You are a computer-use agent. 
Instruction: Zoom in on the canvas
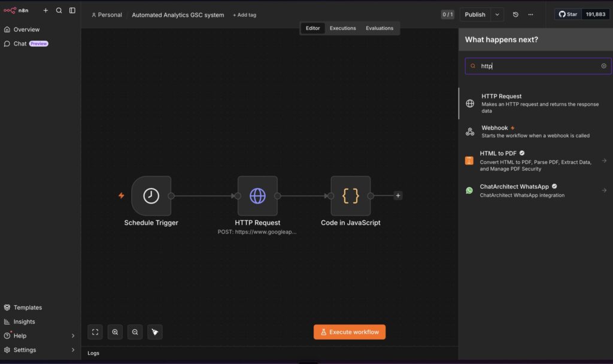115,332
